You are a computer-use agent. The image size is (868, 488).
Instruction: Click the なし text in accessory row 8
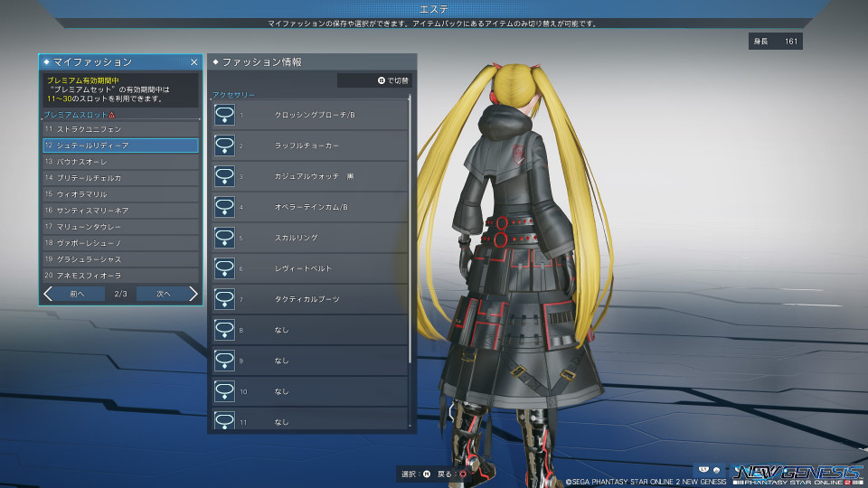pos(282,330)
